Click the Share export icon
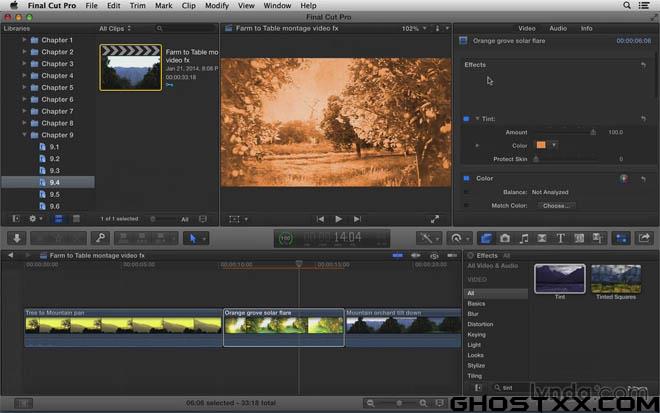Image resolution: width=660 pixels, height=413 pixels. tap(644, 238)
